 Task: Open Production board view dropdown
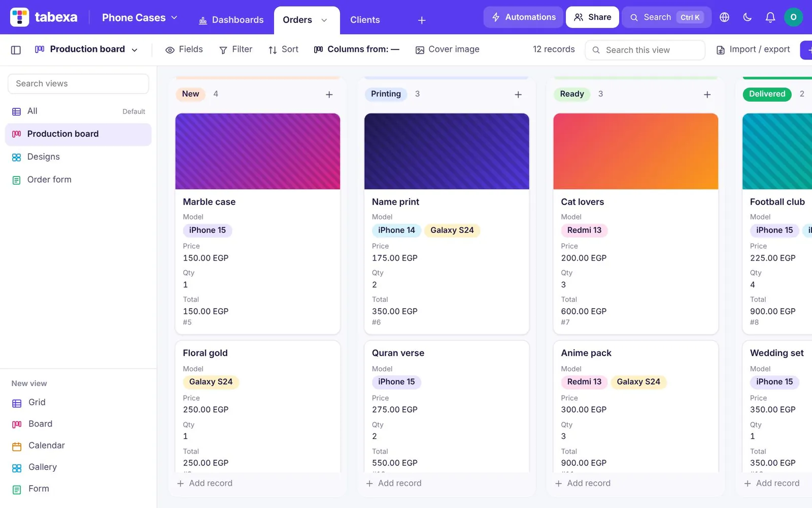pyautogui.click(x=86, y=49)
